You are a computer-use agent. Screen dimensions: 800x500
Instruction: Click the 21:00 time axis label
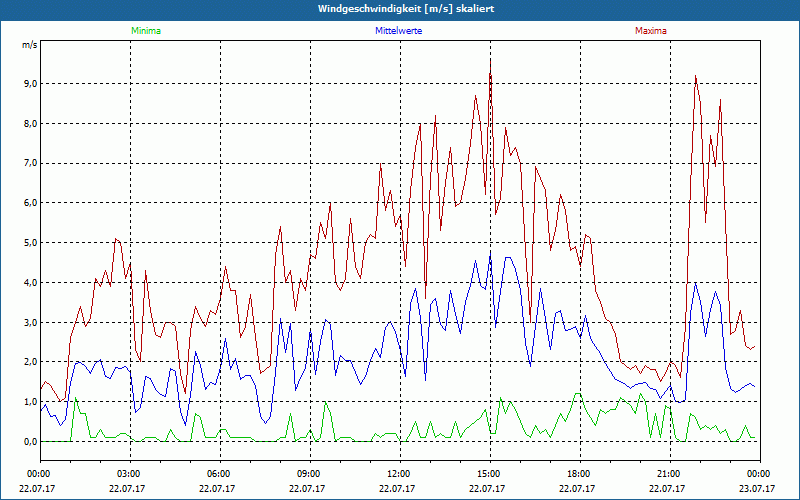coord(670,474)
